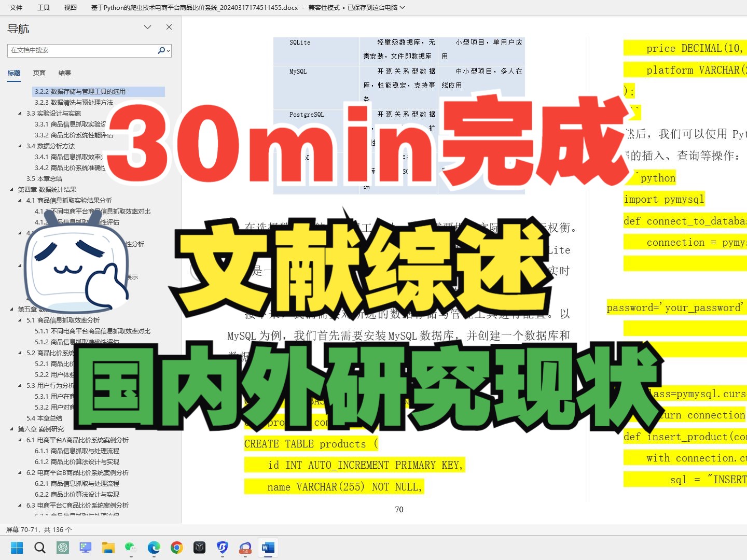The height and width of the screenshot is (560, 747).
Task: Open Chrome from the taskbar
Action: point(177,548)
